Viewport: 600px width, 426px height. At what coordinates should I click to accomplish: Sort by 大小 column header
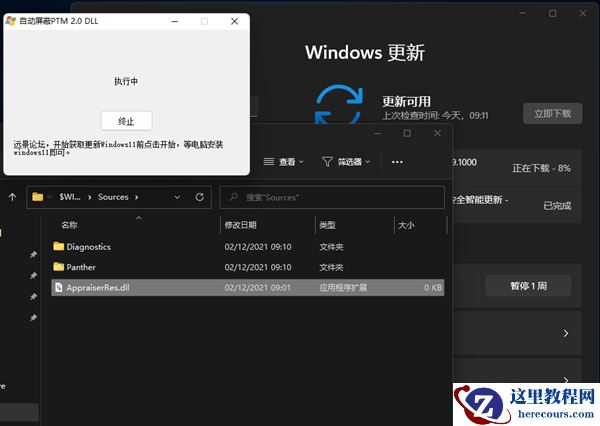406,225
